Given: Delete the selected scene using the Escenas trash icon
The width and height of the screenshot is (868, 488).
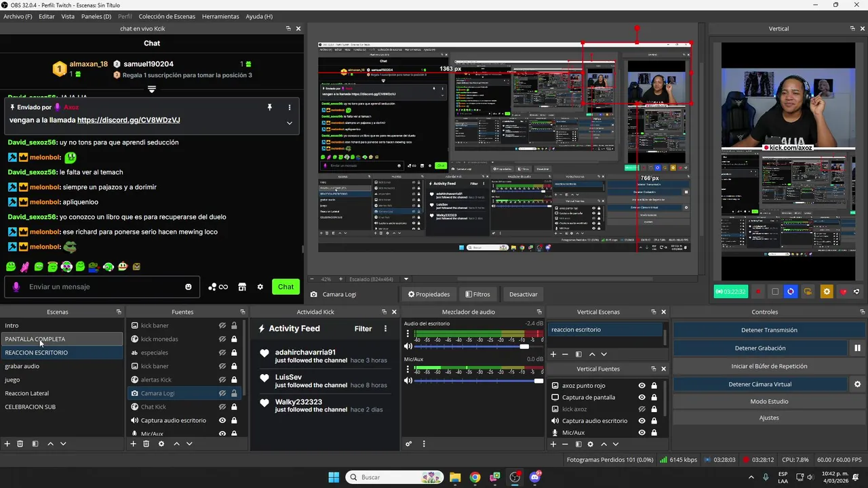Looking at the screenshot, I should [20, 444].
